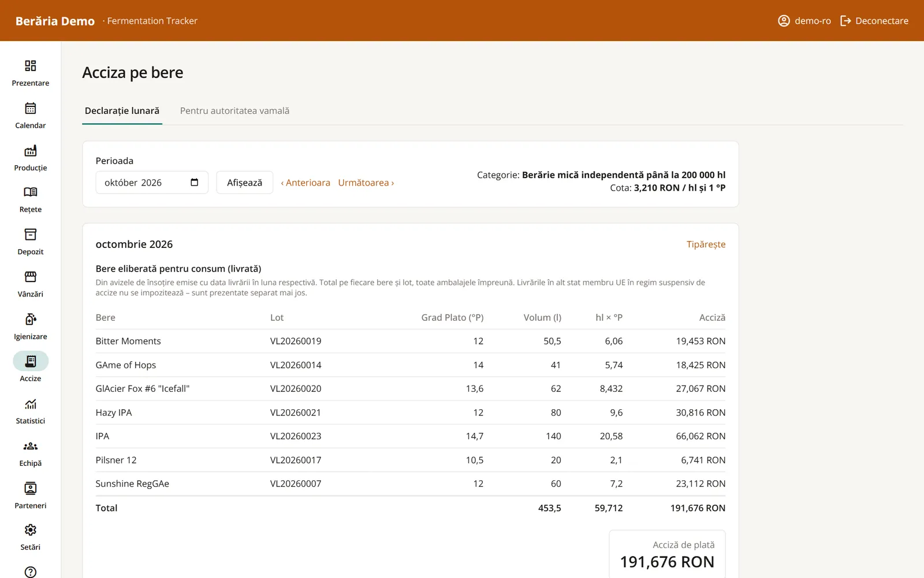Click lot number VL20260014
This screenshot has height=578, width=924.
pyautogui.click(x=296, y=365)
